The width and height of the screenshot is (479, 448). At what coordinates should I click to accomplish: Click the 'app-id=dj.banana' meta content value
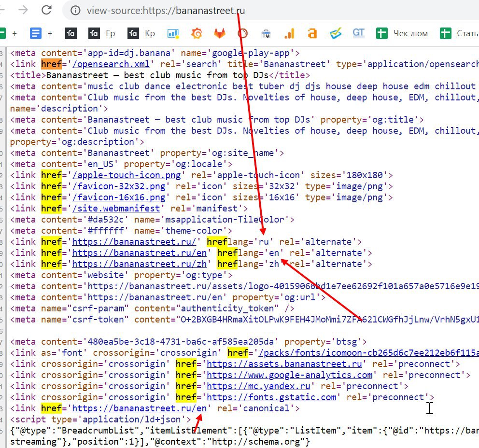coord(129,53)
